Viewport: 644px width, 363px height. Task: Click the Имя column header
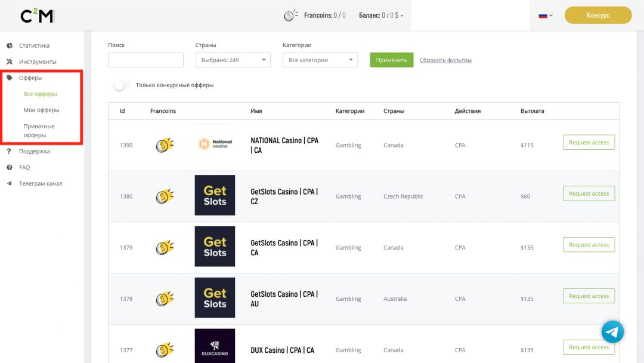tap(256, 111)
